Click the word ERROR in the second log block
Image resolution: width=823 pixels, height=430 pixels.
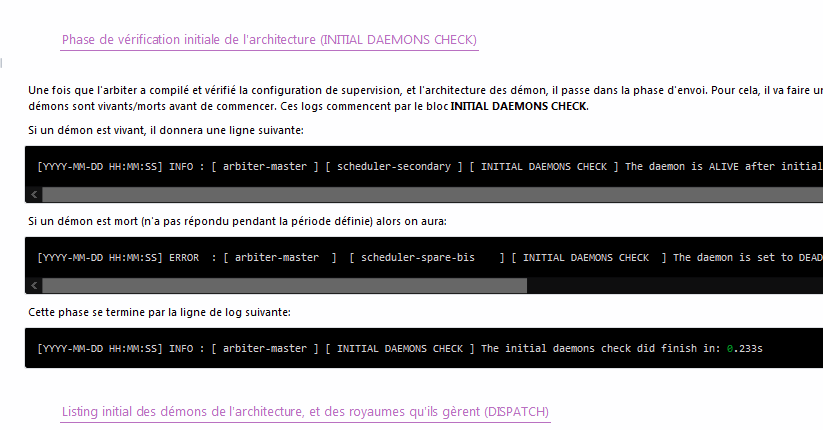tap(184, 258)
